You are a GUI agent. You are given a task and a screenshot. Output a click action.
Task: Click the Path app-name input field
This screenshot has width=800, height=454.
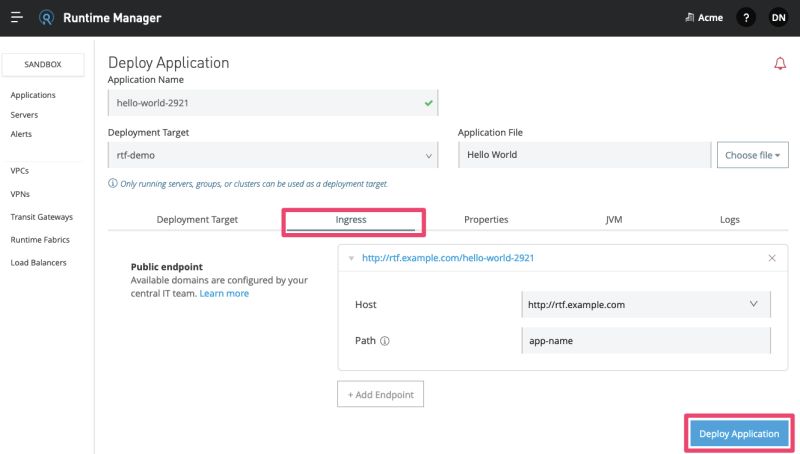click(646, 341)
